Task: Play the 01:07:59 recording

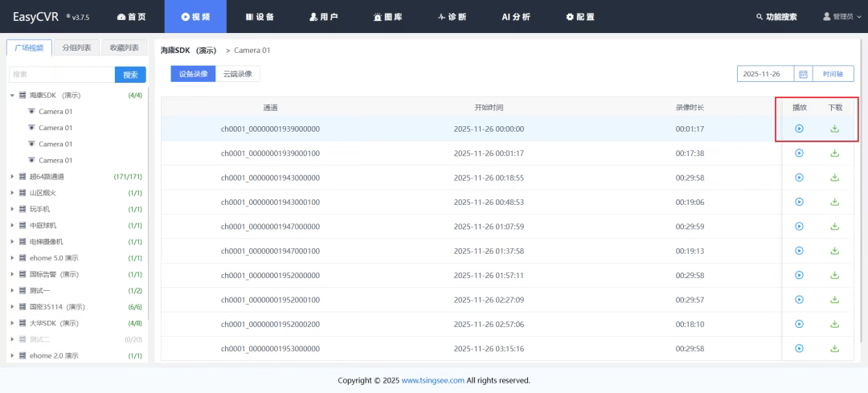Action: click(799, 227)
